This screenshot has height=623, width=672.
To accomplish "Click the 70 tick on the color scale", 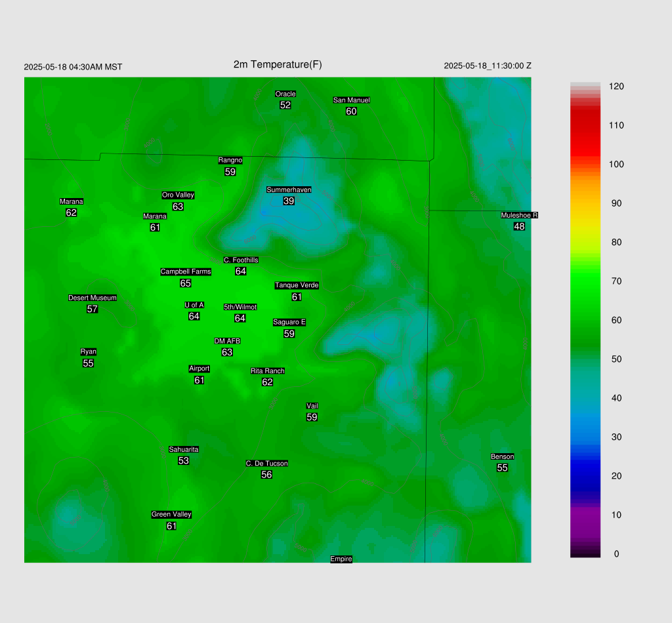I will [616, 281].
